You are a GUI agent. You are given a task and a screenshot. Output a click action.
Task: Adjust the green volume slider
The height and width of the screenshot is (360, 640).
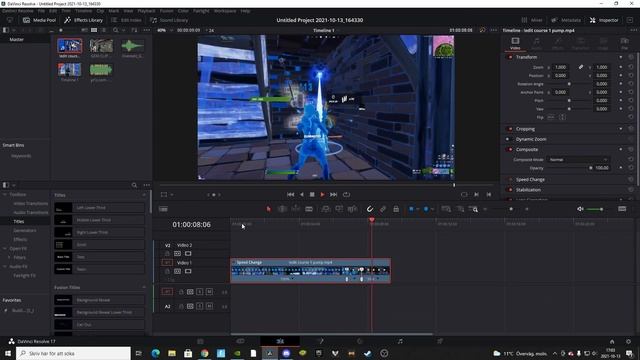[595, 209]
